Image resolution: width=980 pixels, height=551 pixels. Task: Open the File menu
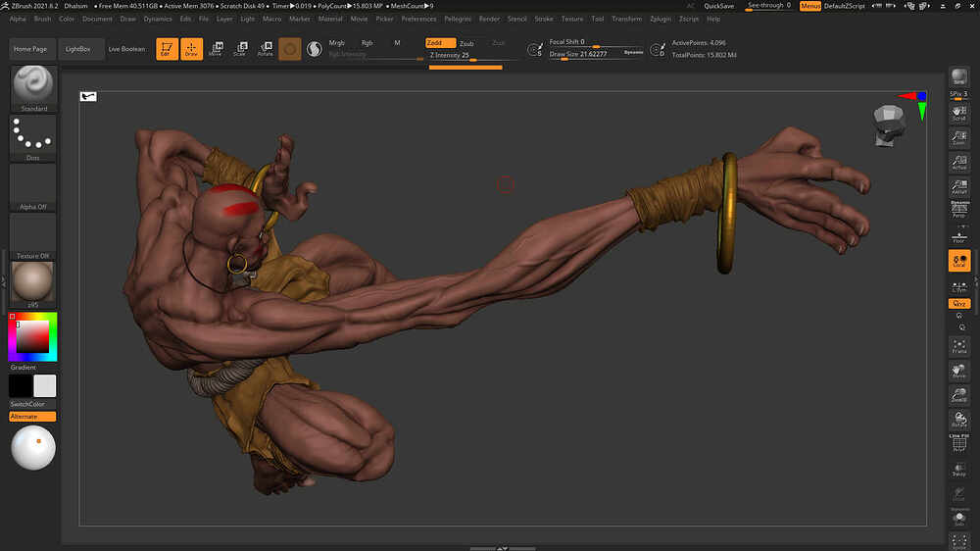[x=204, y=19]
